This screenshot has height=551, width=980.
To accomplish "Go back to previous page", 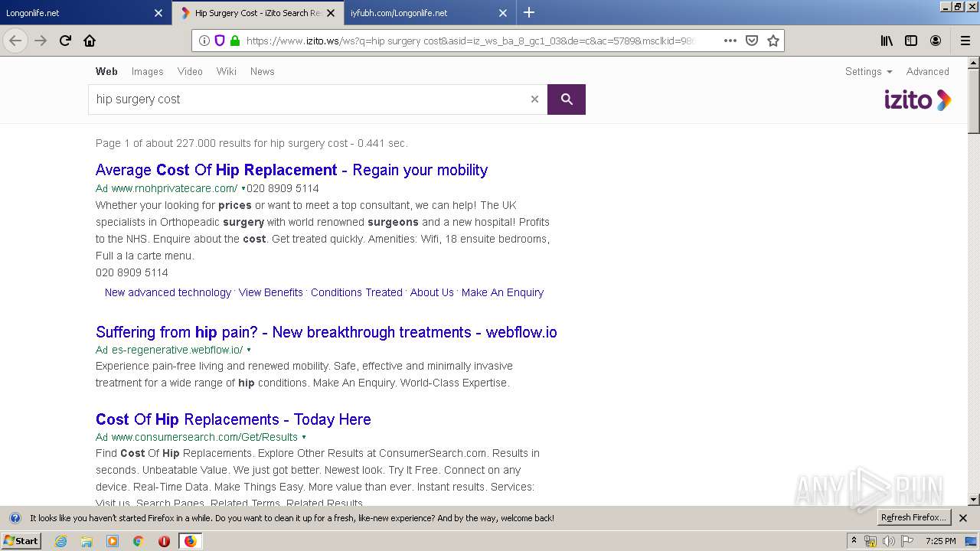I will 15,41.
